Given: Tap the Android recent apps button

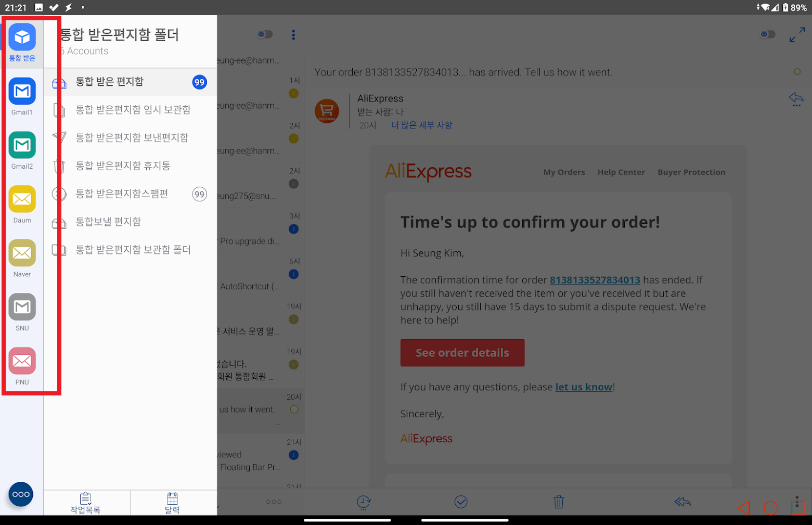Looking at the screenshot, I should tap(798, 508).
